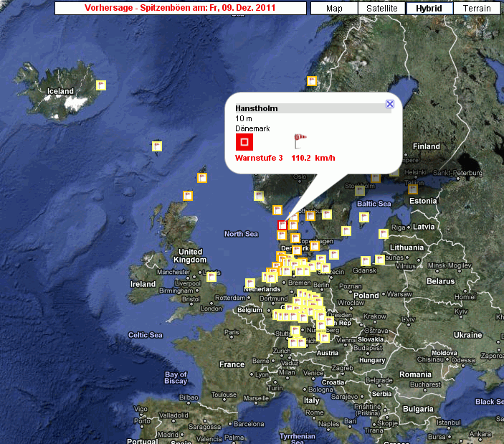504x444 pixels.
Task: Click the 'Finland' map label
Action: point(427,146)
